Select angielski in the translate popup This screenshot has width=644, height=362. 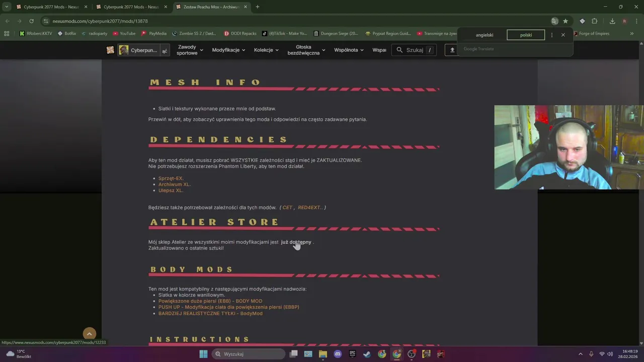click(x=485, y=35)
